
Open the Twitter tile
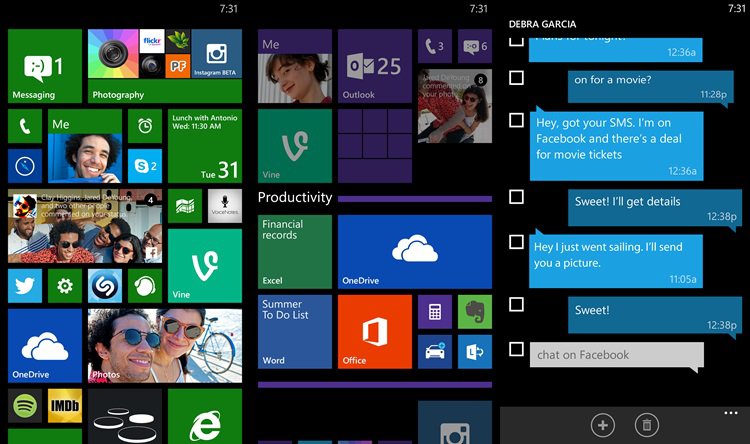[x=25, y=286]
